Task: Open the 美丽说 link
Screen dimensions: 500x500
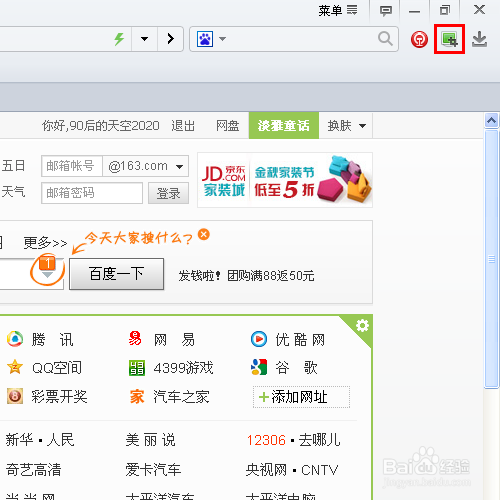Action: [x=150, y=440]
